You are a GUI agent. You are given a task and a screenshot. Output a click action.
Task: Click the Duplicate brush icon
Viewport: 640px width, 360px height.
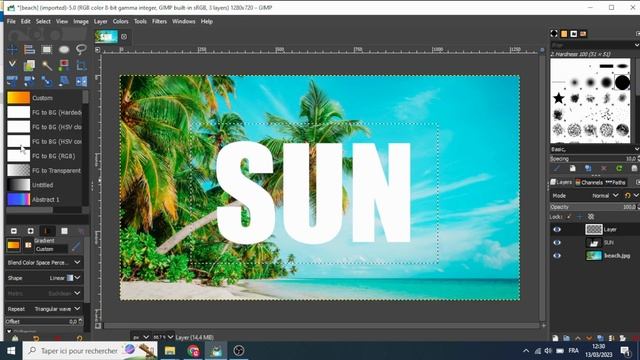click(588, 168)
